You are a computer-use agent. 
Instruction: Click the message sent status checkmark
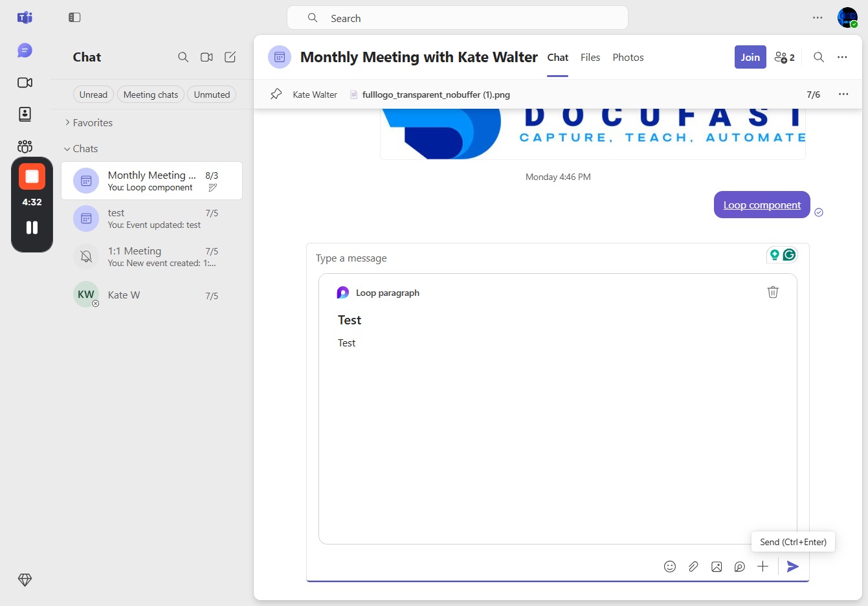tap(819, 212)
